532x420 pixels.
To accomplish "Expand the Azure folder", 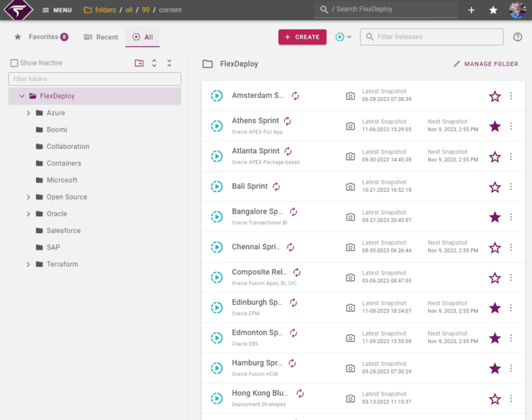I will coord(28,113).
